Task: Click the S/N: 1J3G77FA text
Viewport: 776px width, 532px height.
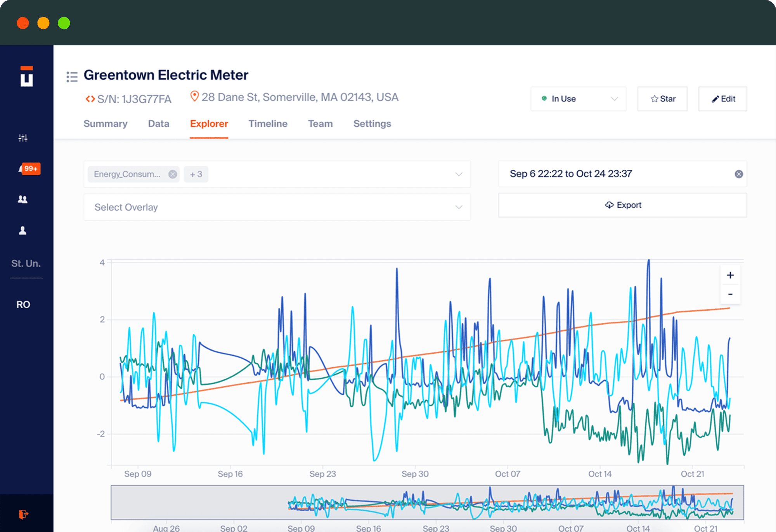Action: pyautogui.click(x=134, y=99)
